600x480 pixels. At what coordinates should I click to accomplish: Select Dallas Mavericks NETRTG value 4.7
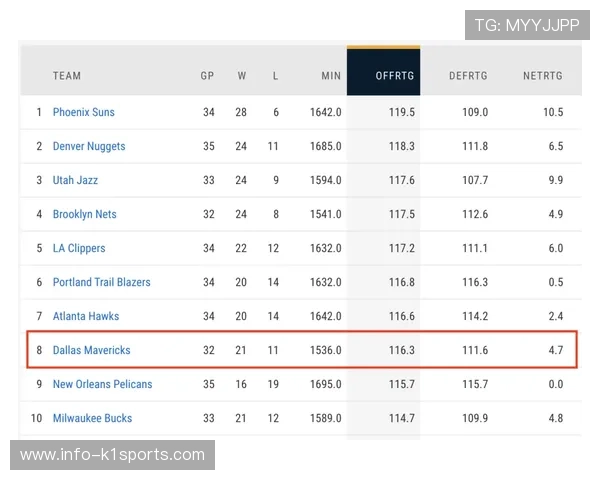coord(556,350)
